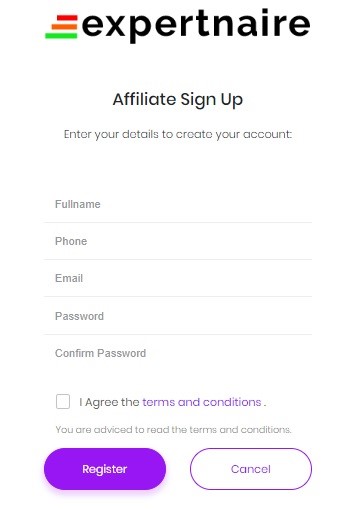Click the Affiliate Sign Up heading
The width and height of the screenshot is (361, 509).
click(x=178, y=100)
